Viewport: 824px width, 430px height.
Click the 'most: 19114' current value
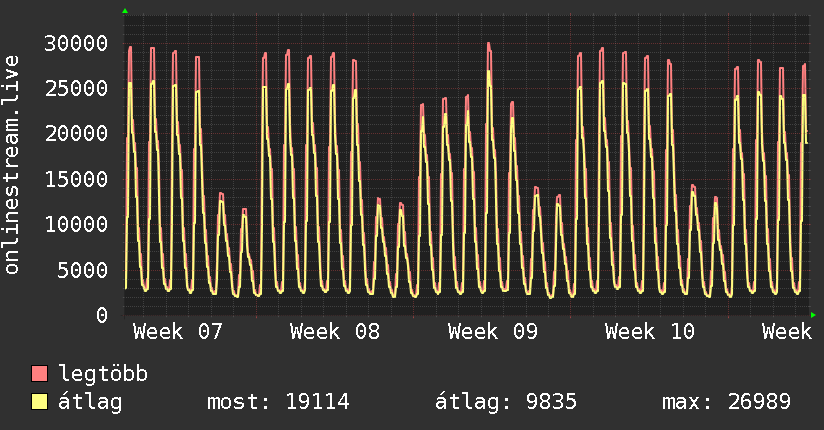coord(277,403)
